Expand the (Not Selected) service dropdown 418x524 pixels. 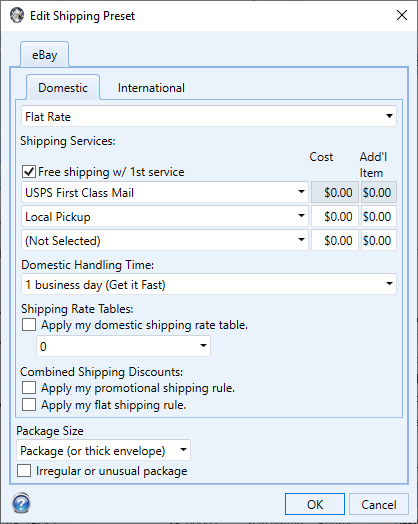pyautogui.click(x=165, y=240)
